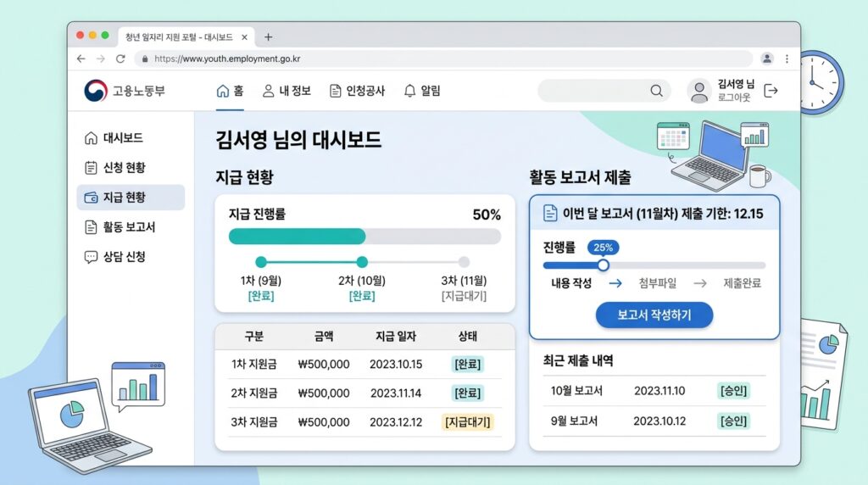The width and height of the screenshot is (868, 485).
Task: Open the 인청공사 menu item
Action: (357, 91)
